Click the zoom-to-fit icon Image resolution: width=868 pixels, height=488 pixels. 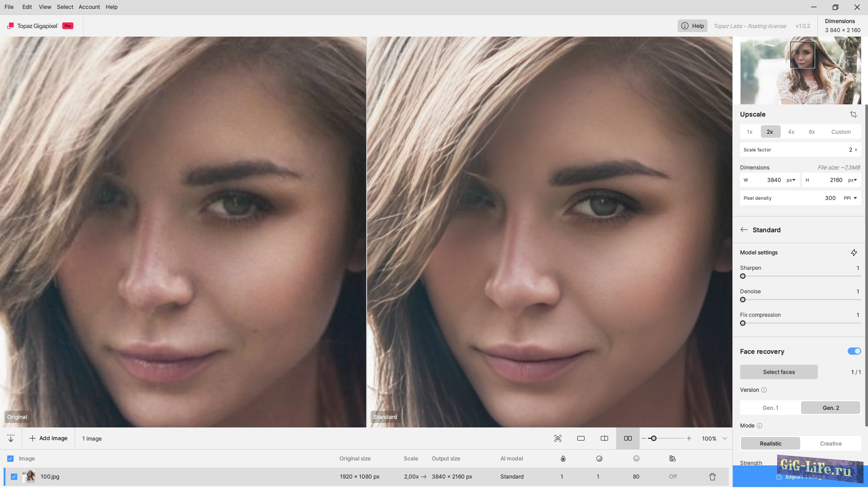[557, 438]
